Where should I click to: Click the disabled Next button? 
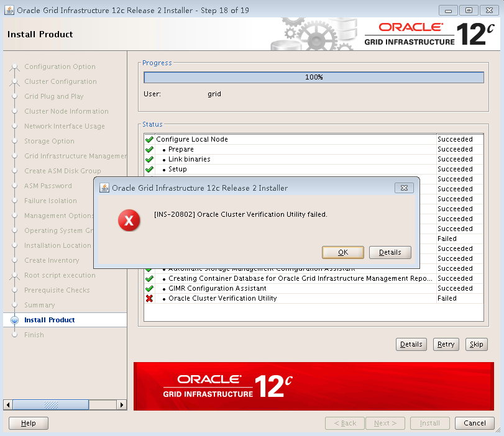click(385, 423)
